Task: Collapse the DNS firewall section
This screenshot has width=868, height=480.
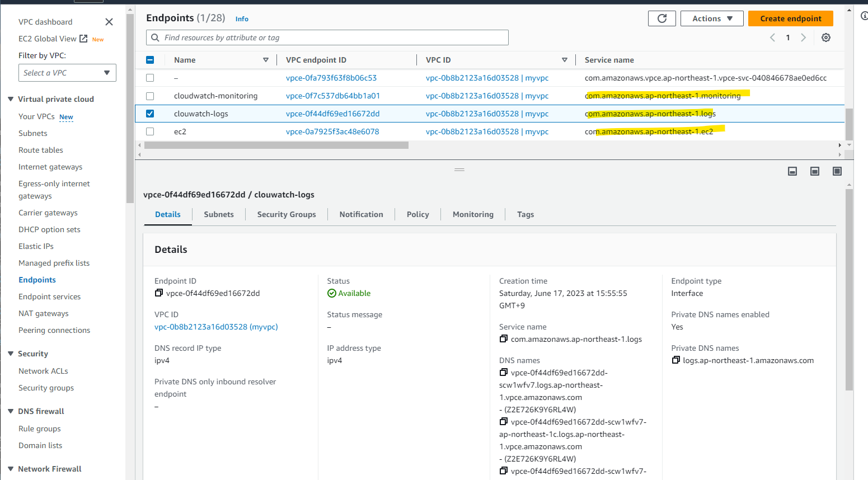Action: click(11, 411)
